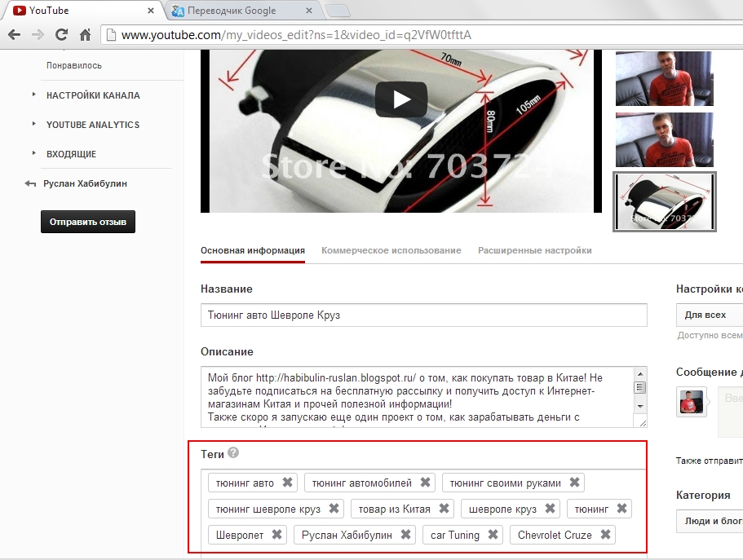
Task: Expand НАСТРОЙКИ КАНАЛА section
Action: pyautogui.click(x=33, y=95)
